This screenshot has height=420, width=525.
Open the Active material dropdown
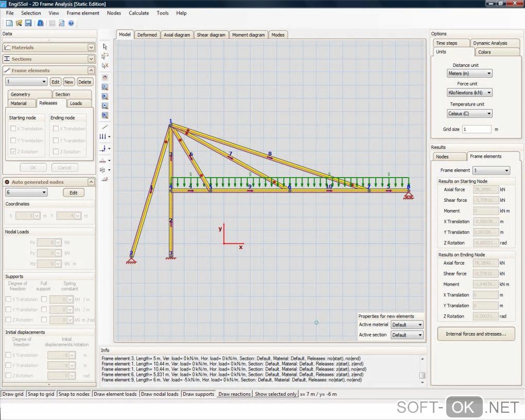[x=407, y=325]
